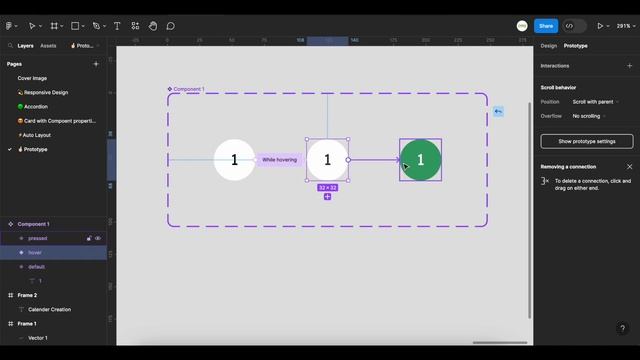Click the canvas vertical scrollbar
The height and width of the screenshot is (360, 640).
pyautogui.click(x=529, y=210)
